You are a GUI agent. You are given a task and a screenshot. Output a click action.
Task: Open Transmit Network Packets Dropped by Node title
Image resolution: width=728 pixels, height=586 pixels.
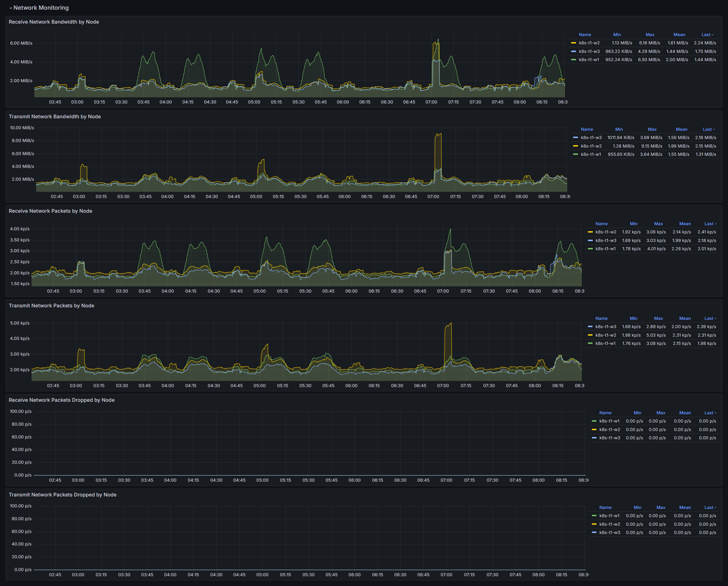point(63,494)
